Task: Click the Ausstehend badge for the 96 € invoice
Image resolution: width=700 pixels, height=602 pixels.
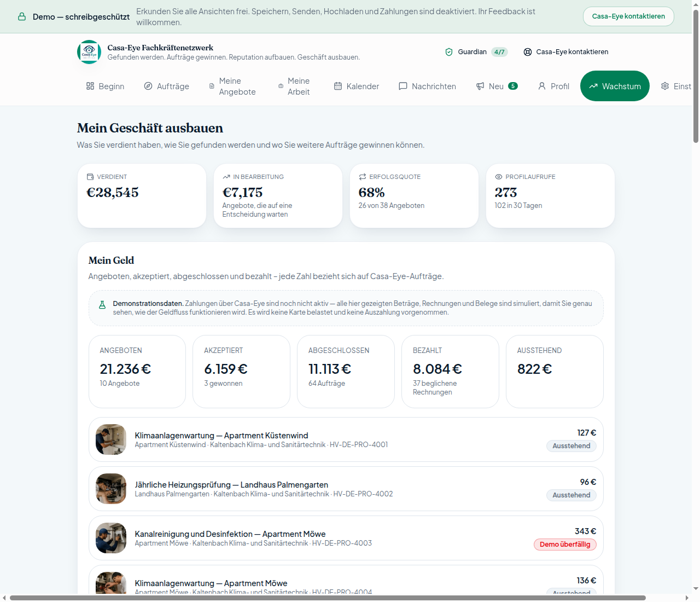Action: (x=571, y=495)
